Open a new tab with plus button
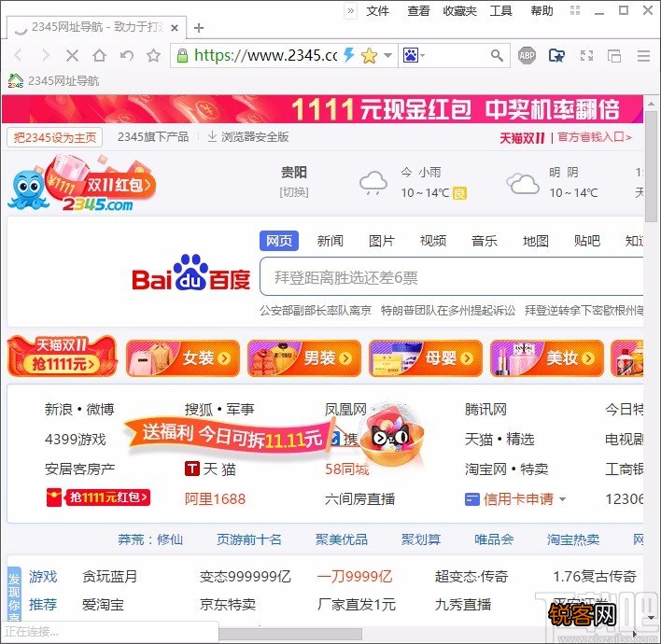This screenshot has width=661, height=644. click(199, 28)
